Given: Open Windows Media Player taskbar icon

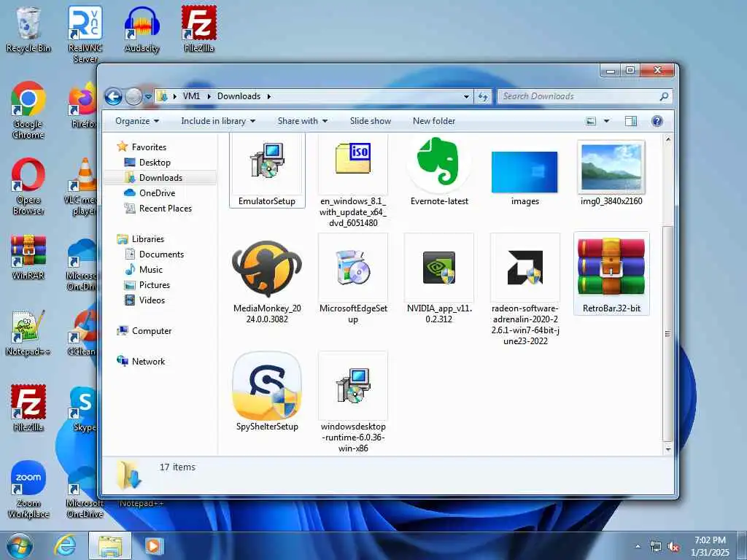Looking at the screenshot, I should coord(154,545).
